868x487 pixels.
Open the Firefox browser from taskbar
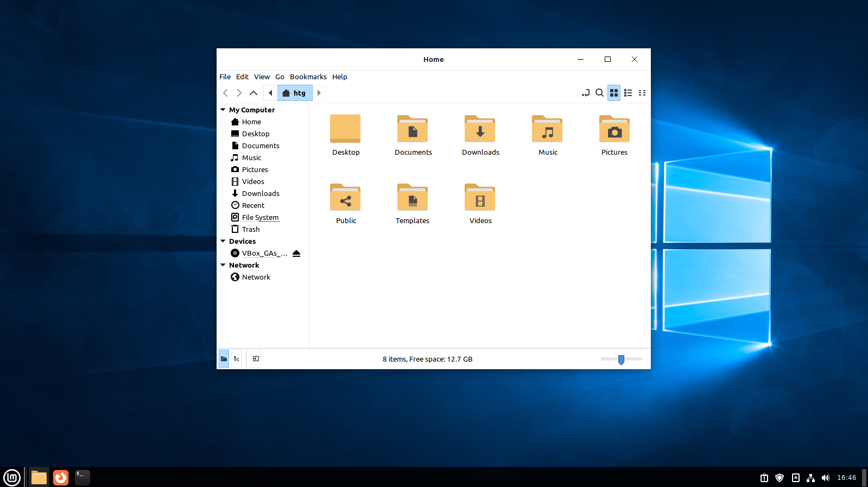pyautogui.click(x=61, y=477)
